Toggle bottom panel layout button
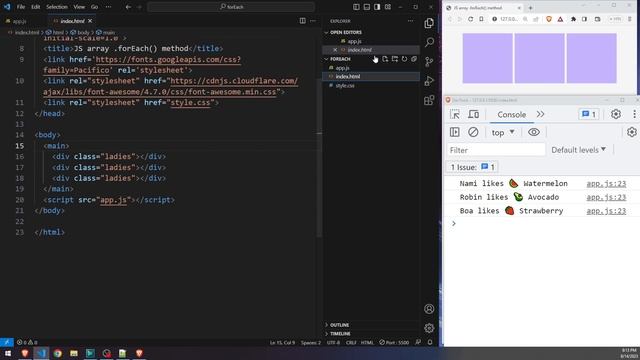640x360 pixels. [367, 7]
